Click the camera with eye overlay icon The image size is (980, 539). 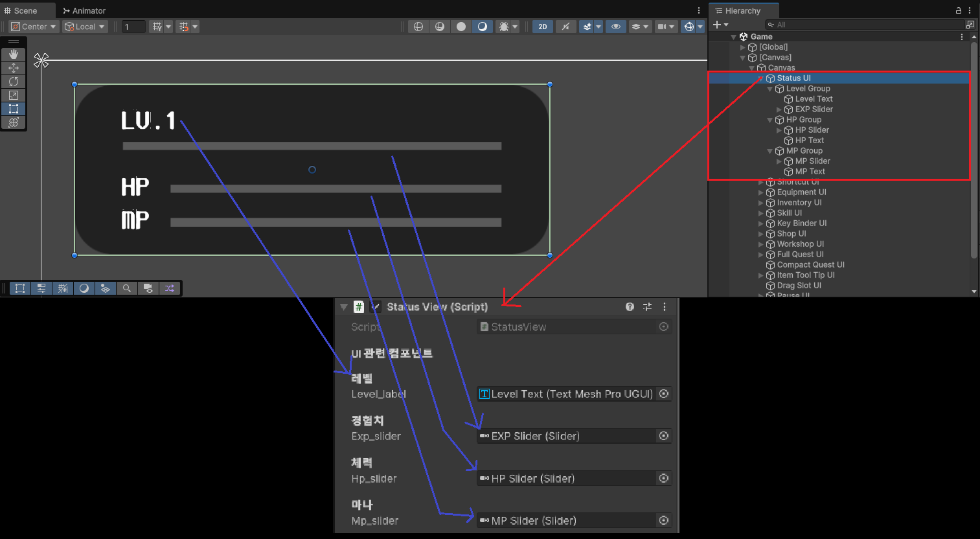[148, 288]
